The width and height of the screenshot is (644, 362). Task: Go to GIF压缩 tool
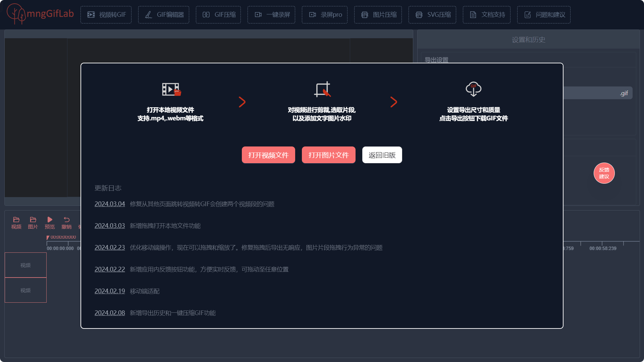pos(218,15)
